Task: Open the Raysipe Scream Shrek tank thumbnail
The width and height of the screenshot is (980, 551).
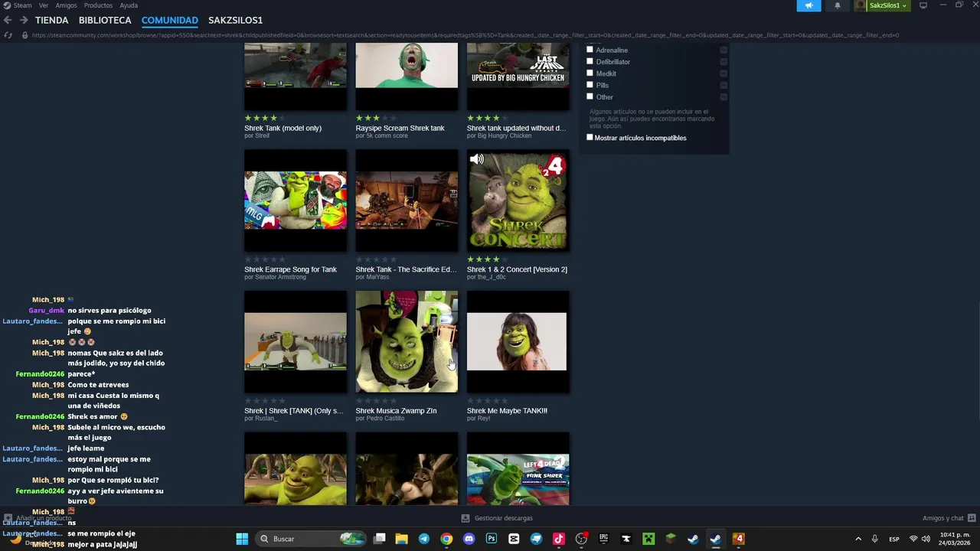Action: (407, 77)
